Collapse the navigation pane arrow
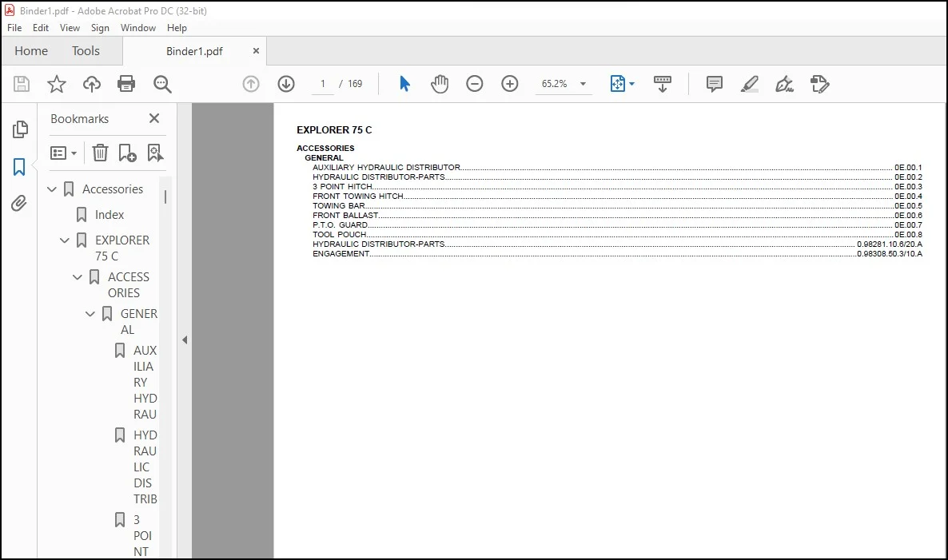The height and width of the screenshot is (560, 948). (x=185, y=340)
